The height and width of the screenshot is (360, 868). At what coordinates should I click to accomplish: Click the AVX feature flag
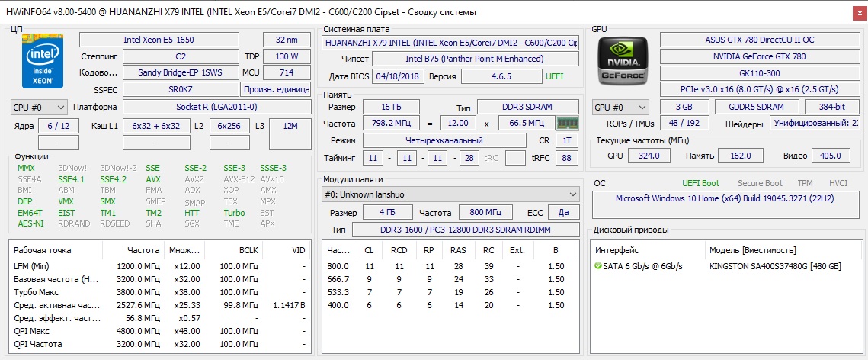pyautogui.click(x=153, y=179)
